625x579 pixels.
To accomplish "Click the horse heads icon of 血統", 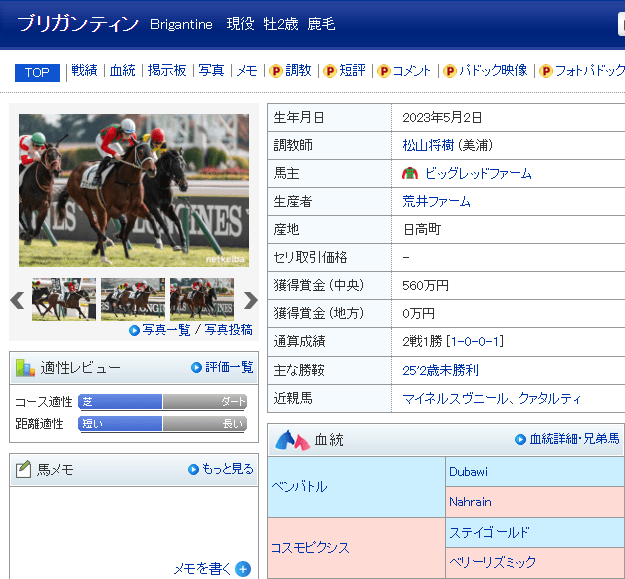I will [x=293, y=440].
